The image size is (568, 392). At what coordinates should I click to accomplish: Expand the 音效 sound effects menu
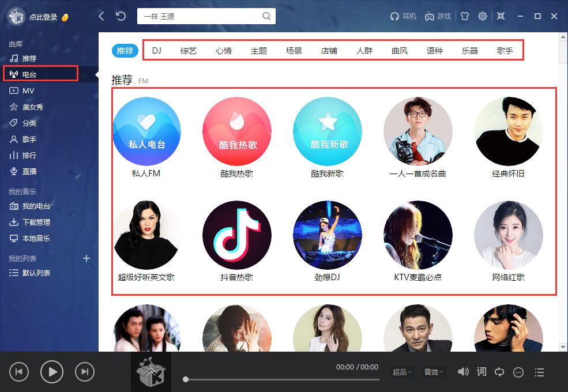pyautogui.click(x=434, y=372)
